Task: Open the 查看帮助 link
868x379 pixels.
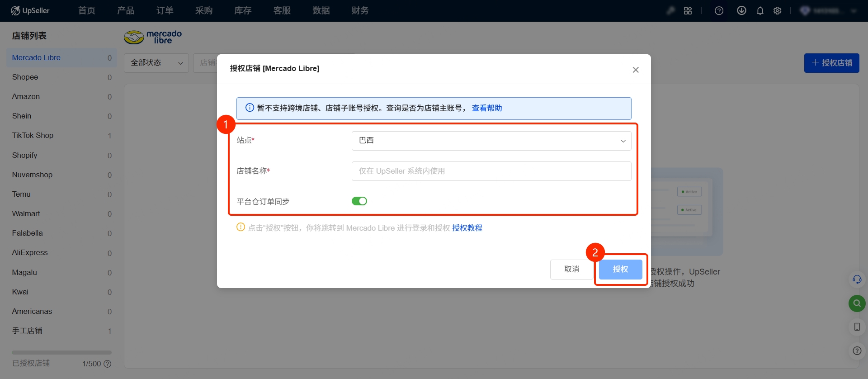Action: tap(487, 108)
